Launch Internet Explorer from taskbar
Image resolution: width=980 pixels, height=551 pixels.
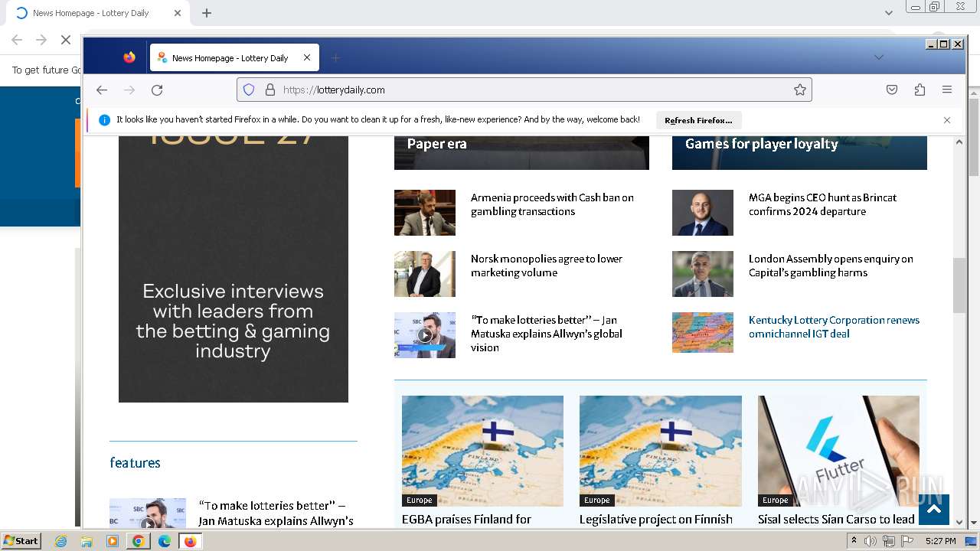60,541
